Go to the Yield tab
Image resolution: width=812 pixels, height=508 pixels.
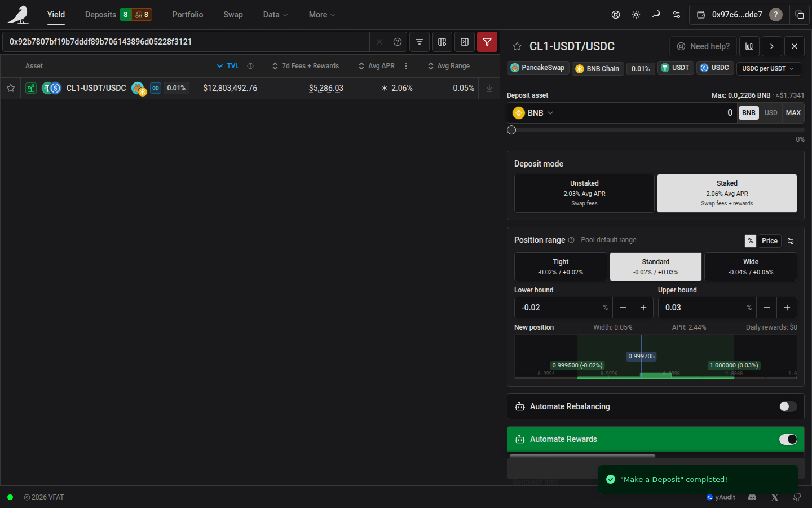click(x=56, y=15)
